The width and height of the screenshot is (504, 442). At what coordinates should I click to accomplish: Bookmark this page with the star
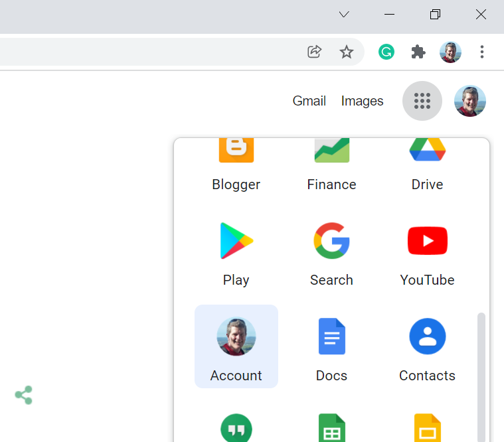346,52
